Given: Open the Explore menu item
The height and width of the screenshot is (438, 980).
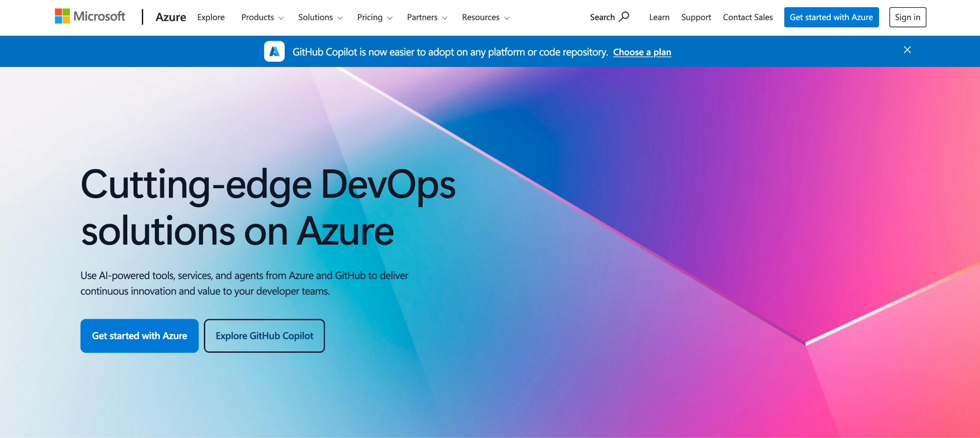Looking at the screenshot, I should pyautogui.click(x=211, y=17).
